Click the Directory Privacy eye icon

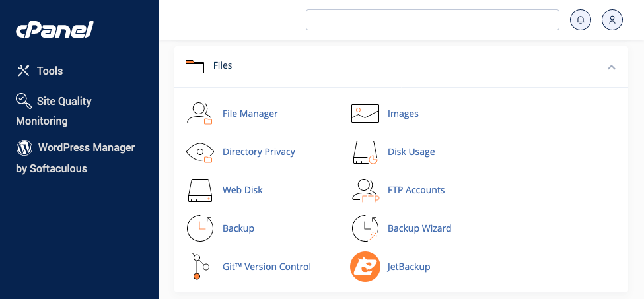coord(199,152)
